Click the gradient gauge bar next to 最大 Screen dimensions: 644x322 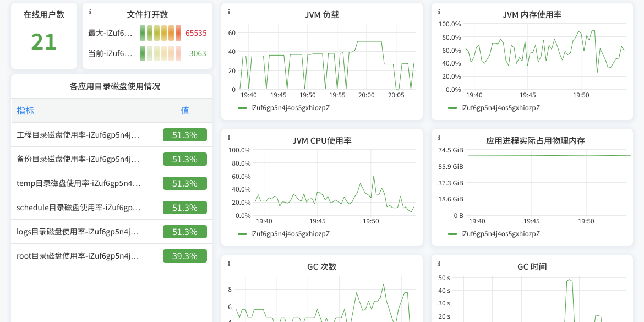point(161,33)
